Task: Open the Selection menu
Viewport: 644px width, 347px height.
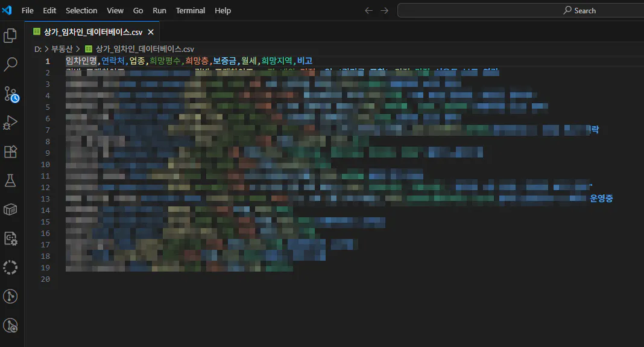Action: (81, 11)
